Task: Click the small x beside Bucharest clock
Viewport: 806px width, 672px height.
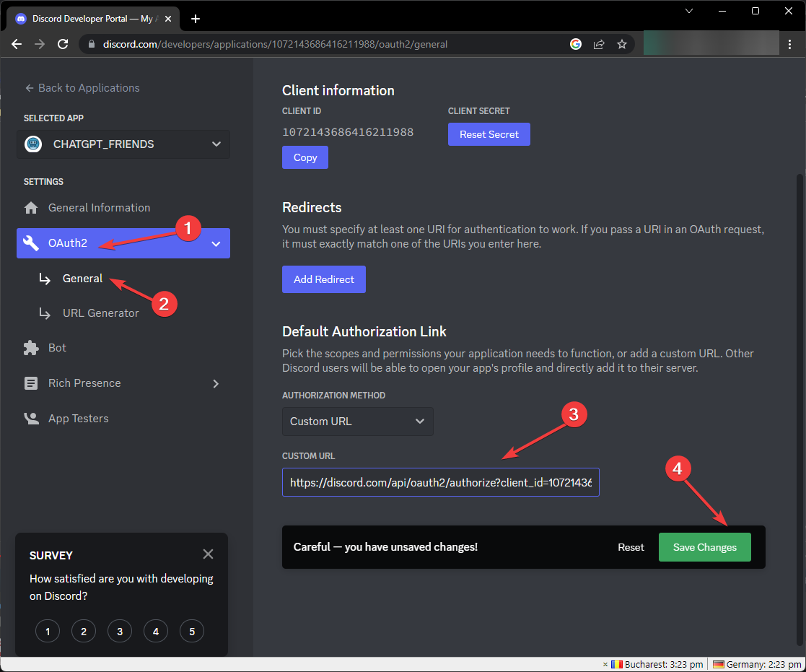Action: 605,664
